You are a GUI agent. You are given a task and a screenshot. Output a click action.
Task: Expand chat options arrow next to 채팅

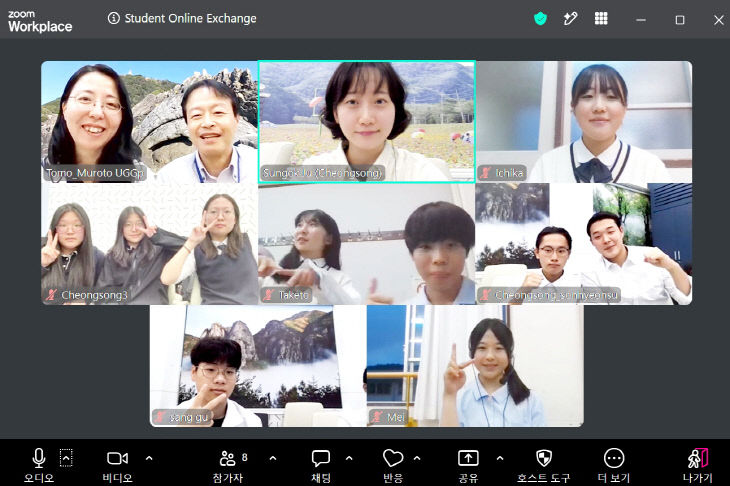[349, 458]
